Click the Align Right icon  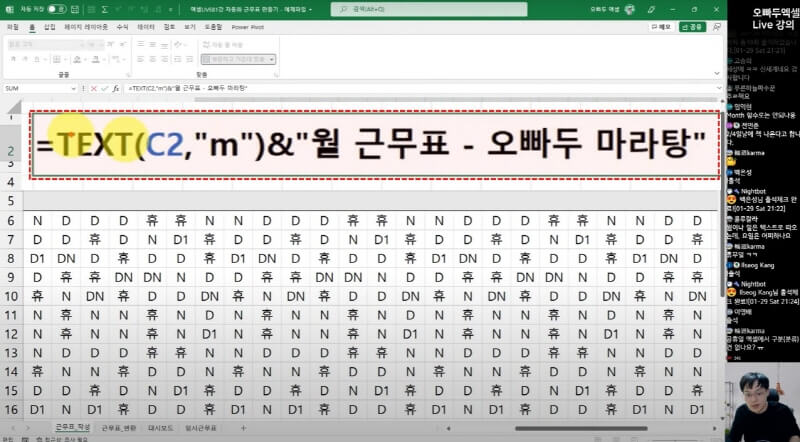coord(165,60)
